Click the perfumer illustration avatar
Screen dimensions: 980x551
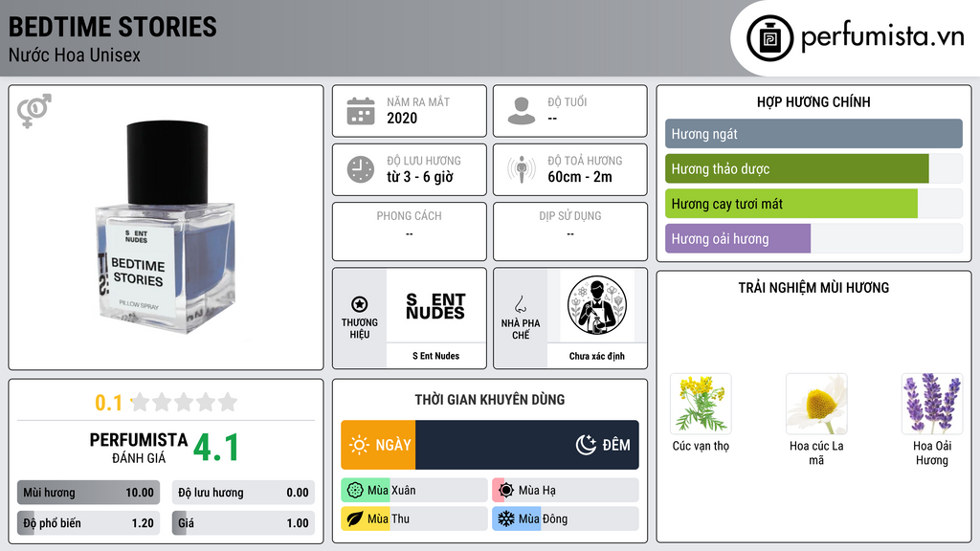pos(597,305)
